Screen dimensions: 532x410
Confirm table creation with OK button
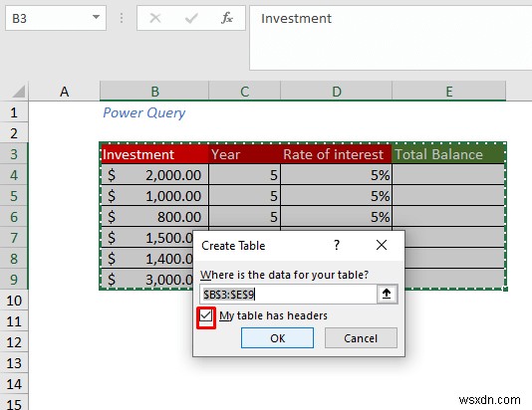coord(277,337)
